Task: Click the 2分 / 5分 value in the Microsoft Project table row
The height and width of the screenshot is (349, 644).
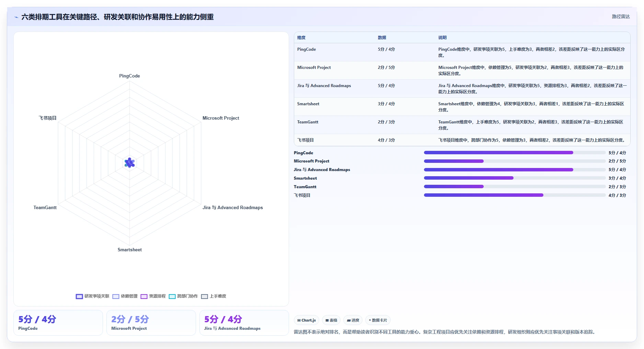Action: (387, 68)
